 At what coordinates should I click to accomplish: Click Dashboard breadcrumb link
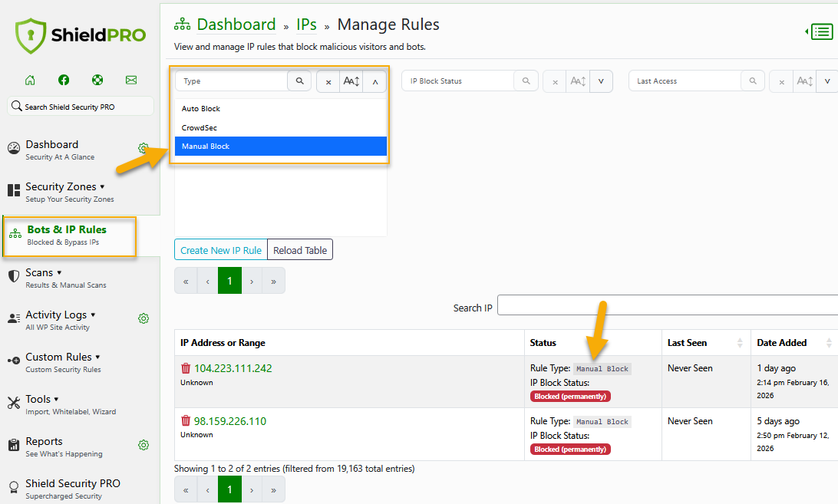[x=236, y=25]
